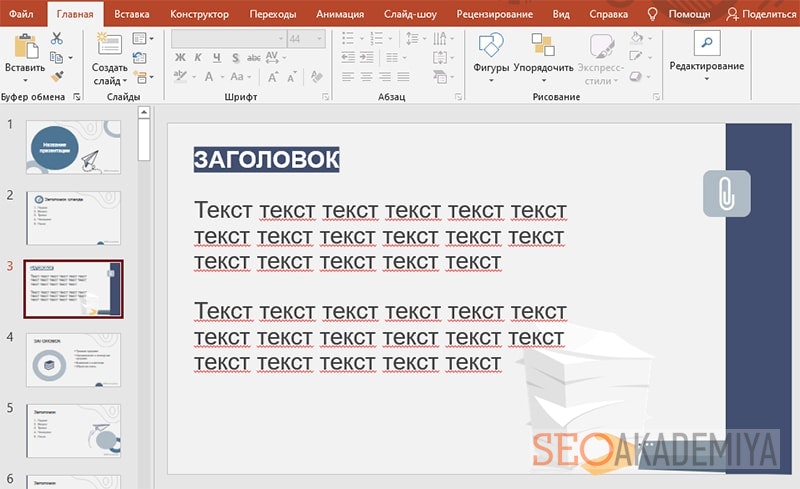
Task: Toggle italic (К) formatting
Action: coord(199,58)
